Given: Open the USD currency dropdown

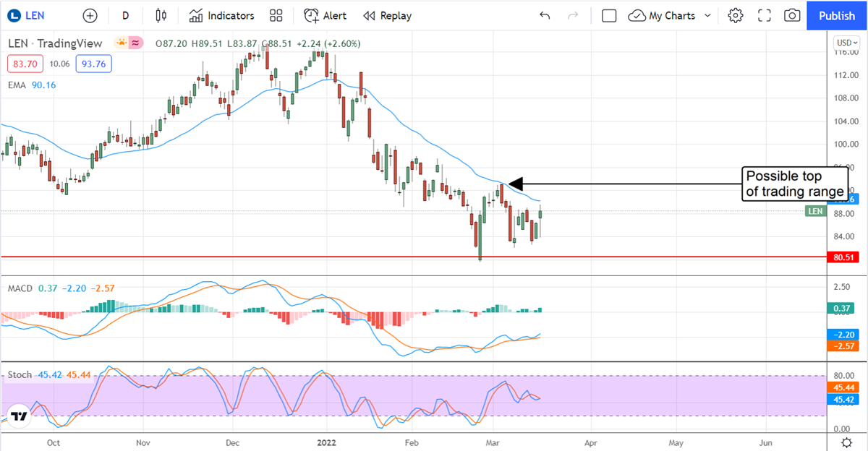Looking at the screenshot, I should [x=846, y=41].
